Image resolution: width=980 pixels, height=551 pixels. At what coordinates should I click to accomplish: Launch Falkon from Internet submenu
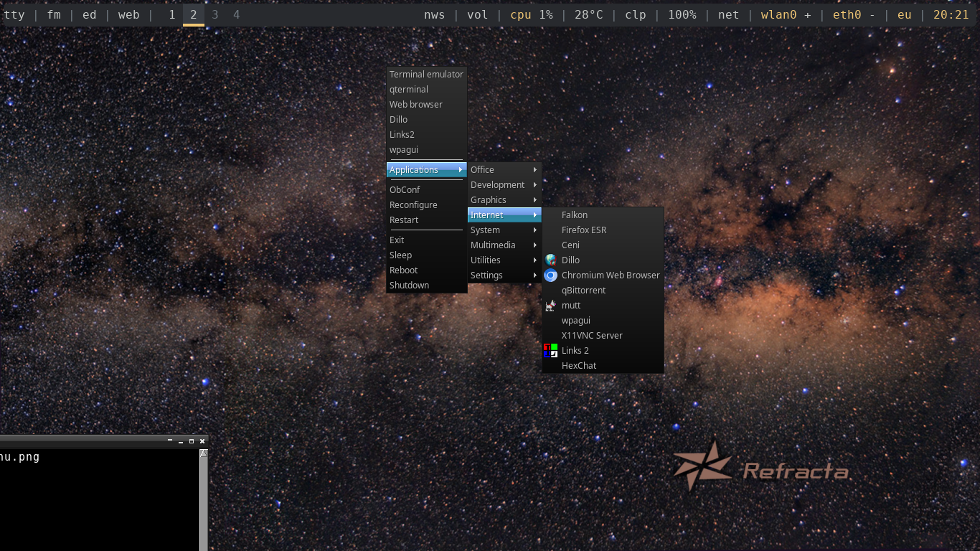coord(603,215)
